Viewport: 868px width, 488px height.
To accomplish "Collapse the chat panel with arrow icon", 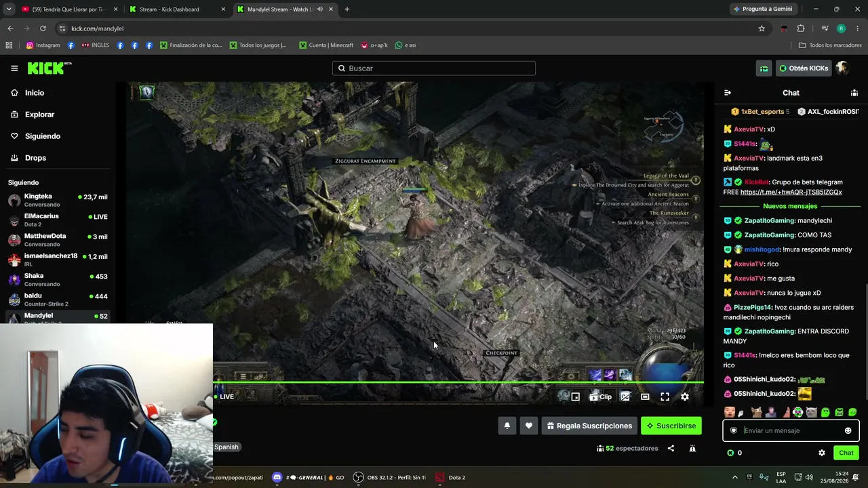I will coord(728,93).
